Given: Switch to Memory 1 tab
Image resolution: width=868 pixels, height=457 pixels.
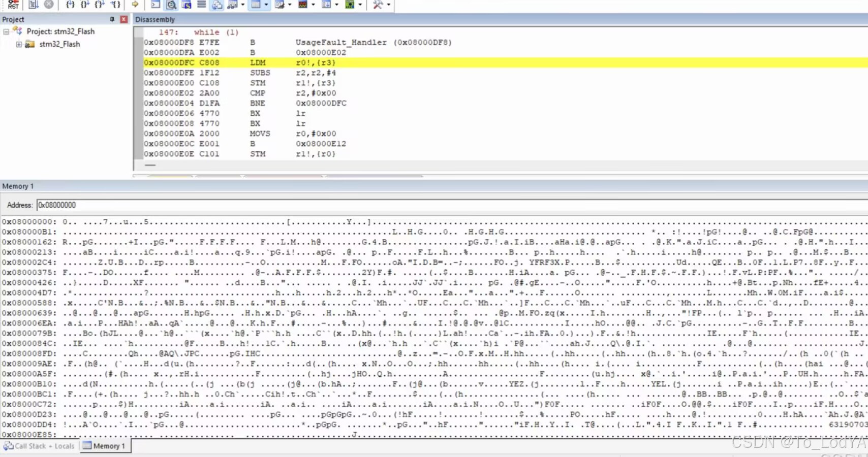Looking at the screenshot, I should click(105, 446).
